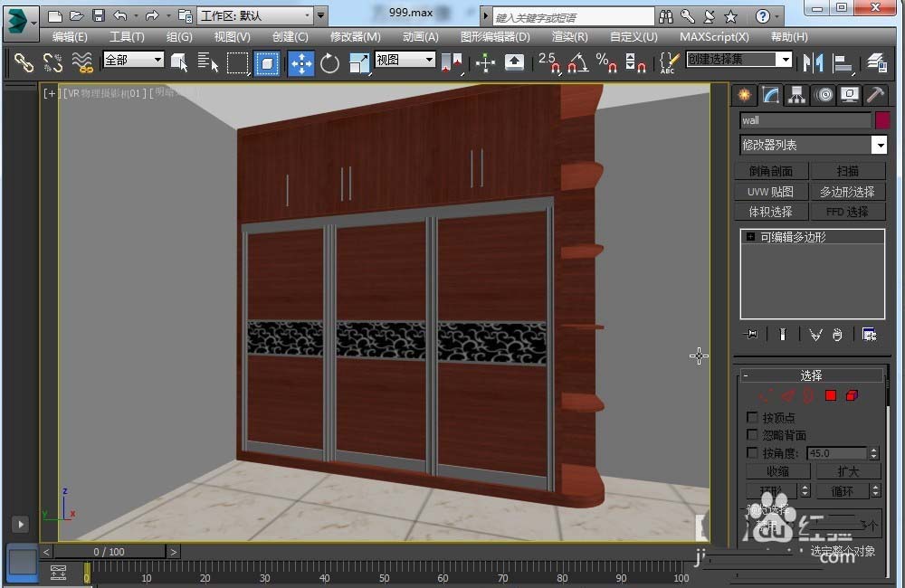Enable the 按顶点 checkbox
This screenshot has width=905, height=588.
pos(752,418)
